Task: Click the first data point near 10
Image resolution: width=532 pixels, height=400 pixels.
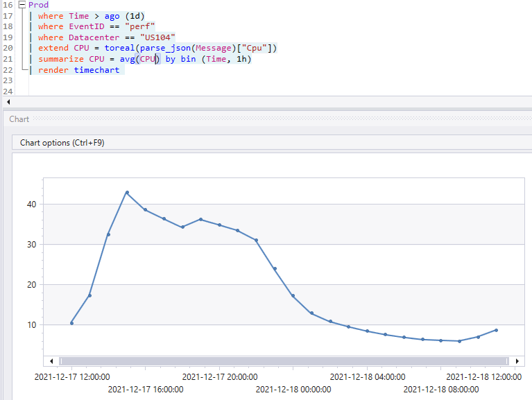Action: pyautogui.click(x=71, y=323)
